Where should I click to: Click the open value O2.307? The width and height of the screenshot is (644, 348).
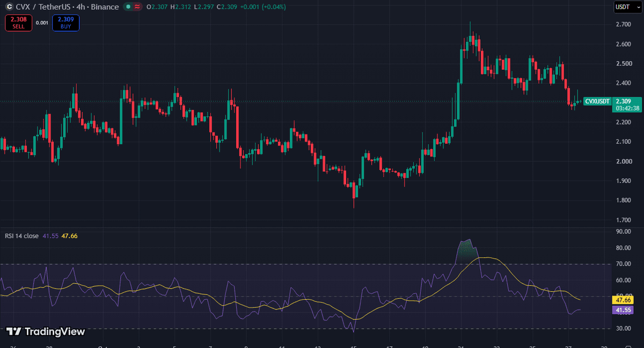pyautogui.click(x=157, y=7)
